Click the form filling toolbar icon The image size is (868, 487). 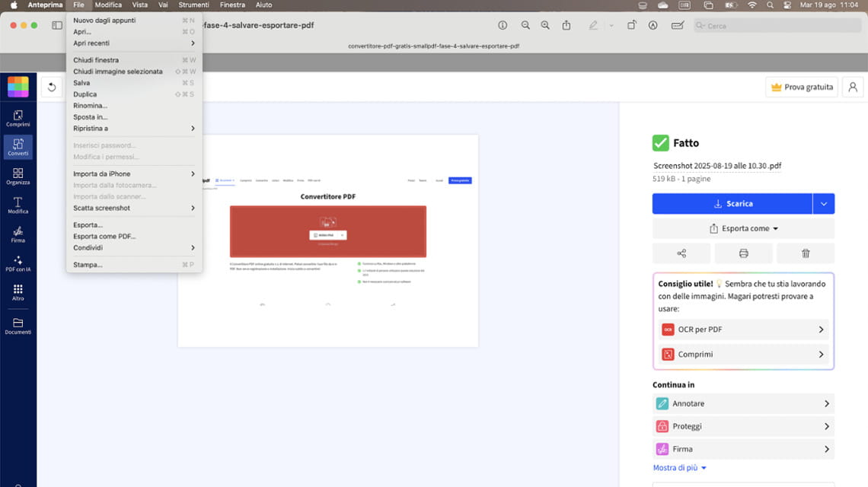pyautogui.click(x=678, y=25)
